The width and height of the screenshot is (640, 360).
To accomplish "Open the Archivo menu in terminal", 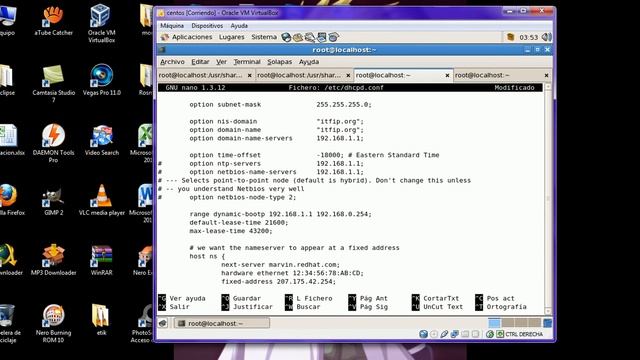I will click(172, 62).
